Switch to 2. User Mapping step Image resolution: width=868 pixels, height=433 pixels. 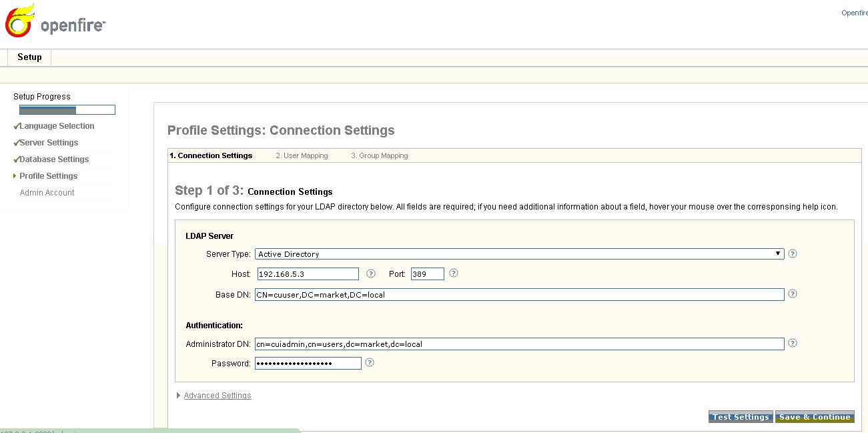[302, 155]
